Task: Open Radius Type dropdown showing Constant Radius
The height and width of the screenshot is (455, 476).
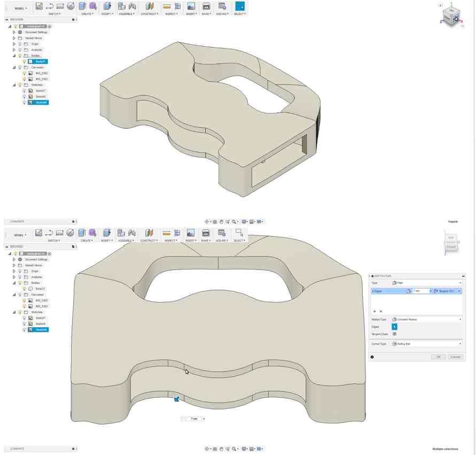Action: click(x=426, y=320)
